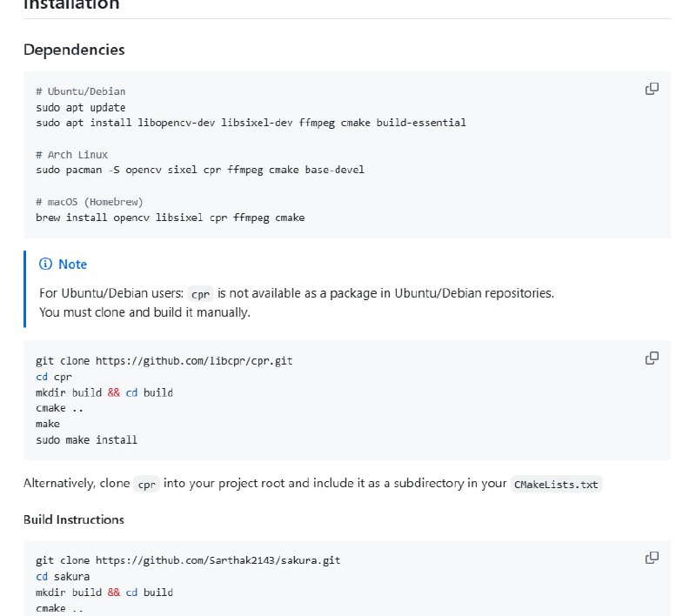Viewport: 696px width, 616px height.
Task: Click the Build Instructions heading
Action: [74, 519]
